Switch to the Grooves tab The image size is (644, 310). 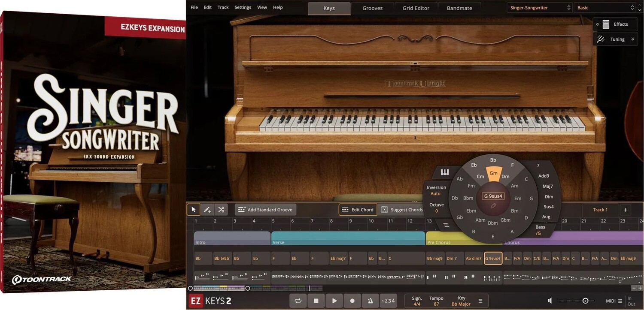click(372, 8)
